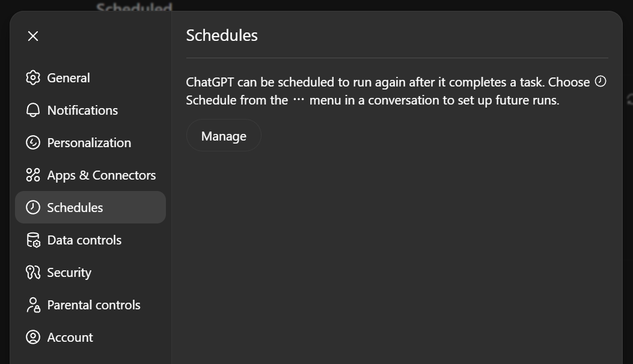Click the General gear icon
This screenshot has height=364, width=633.
point(34,77)
